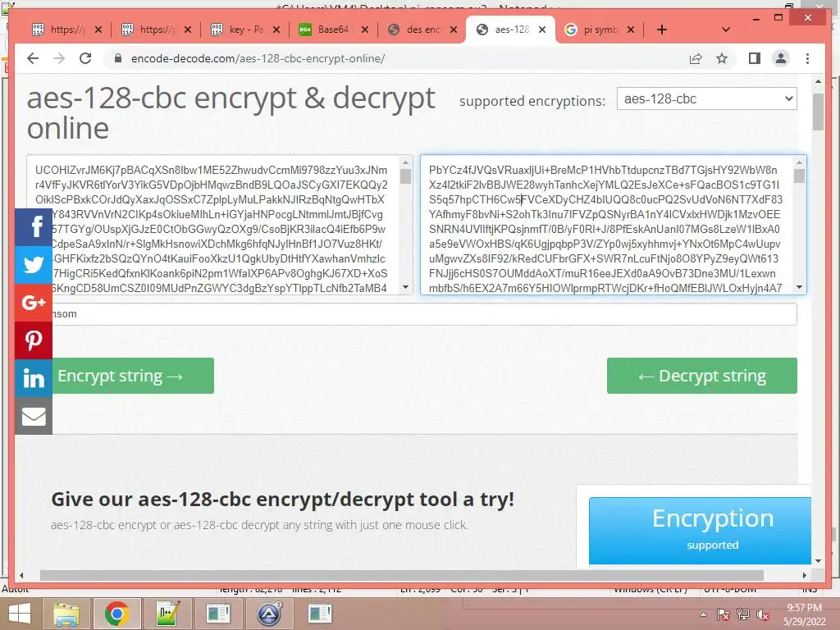Open supported encryptions aes-128-cbc dropdown
This screenshot has height=630, width=840.
point(706,98)
